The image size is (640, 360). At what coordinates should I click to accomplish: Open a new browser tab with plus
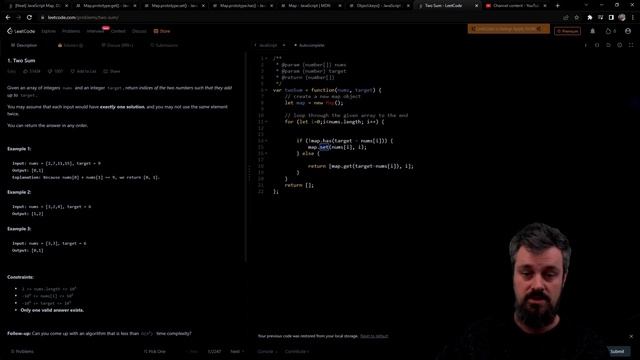[558, 6]
